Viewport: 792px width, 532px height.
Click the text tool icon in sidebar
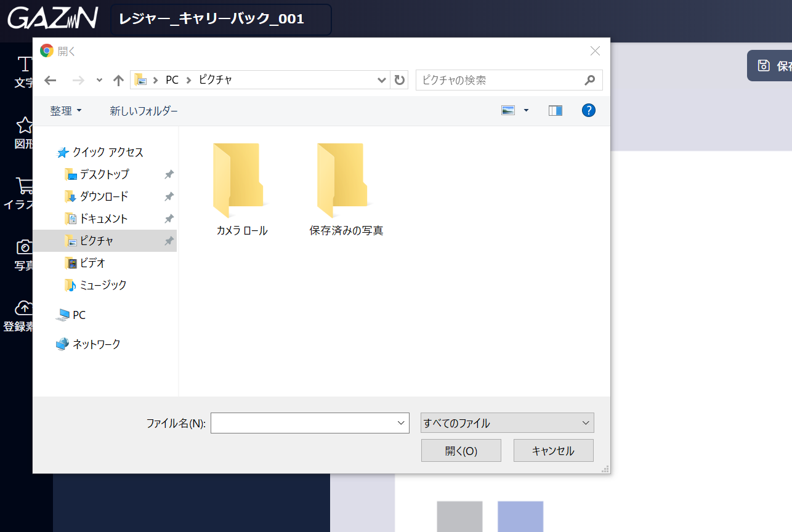point(24,64)
